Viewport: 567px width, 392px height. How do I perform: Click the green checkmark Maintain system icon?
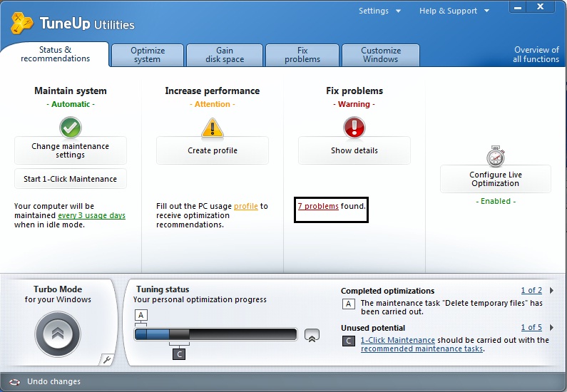coord(71,127)
